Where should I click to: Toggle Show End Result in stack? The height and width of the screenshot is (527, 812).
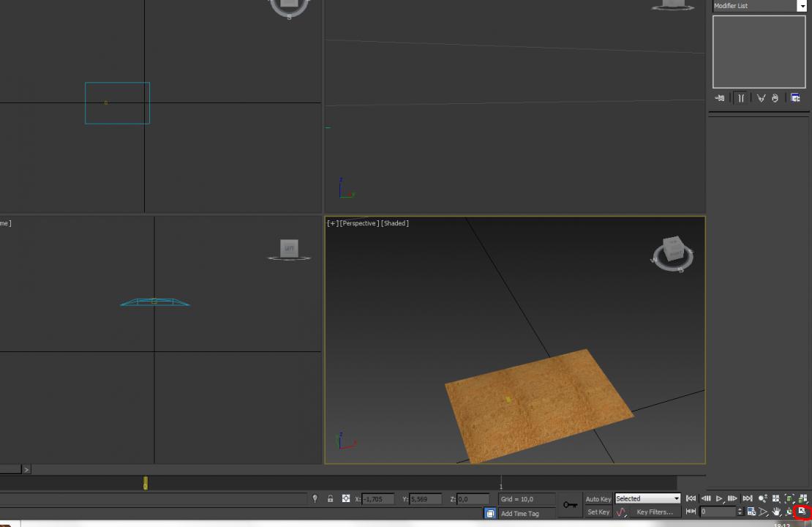(x=740, y=98)
